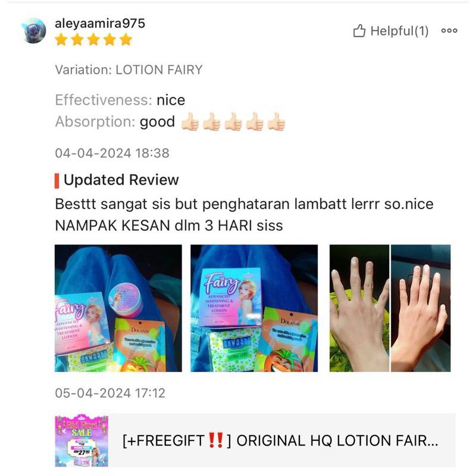Screen dimensions: 476x476
Task: Open the username aleyaamira975 link
Action: tap(100, 23)
